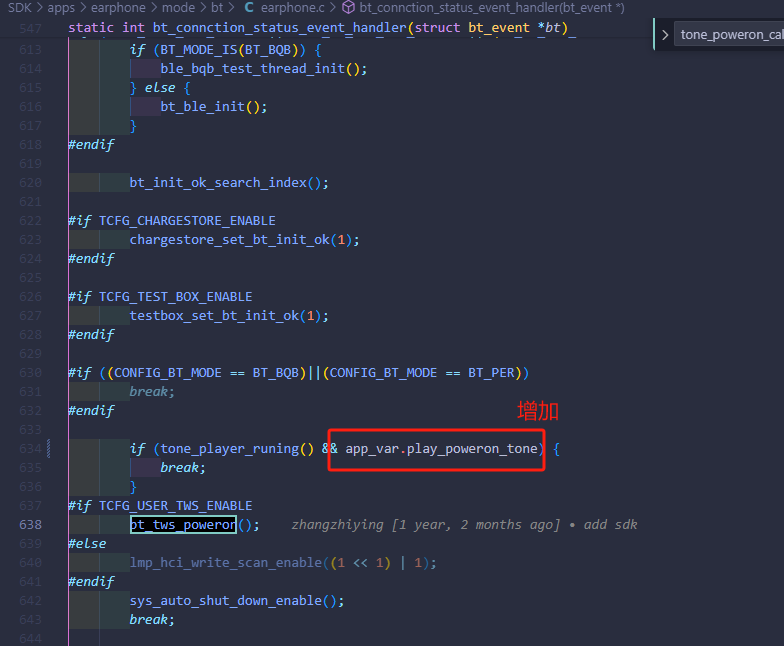Image resolution: width=784 pixels, height=646 pixels.
Task: Click the #else directive on line 639
Action: (88, 544)
